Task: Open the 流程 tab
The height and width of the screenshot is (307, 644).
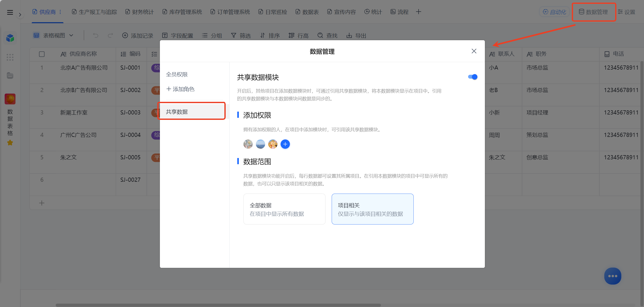Action: [400, 12]
